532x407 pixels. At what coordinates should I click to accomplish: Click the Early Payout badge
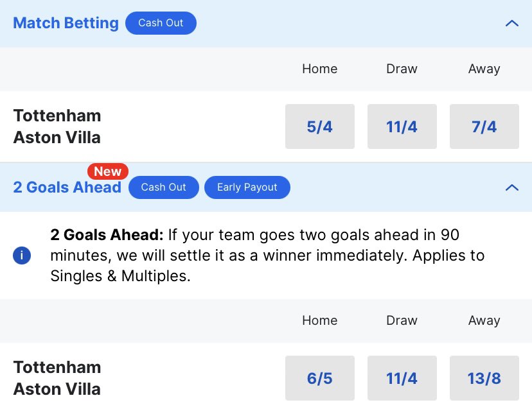[247, 187]
